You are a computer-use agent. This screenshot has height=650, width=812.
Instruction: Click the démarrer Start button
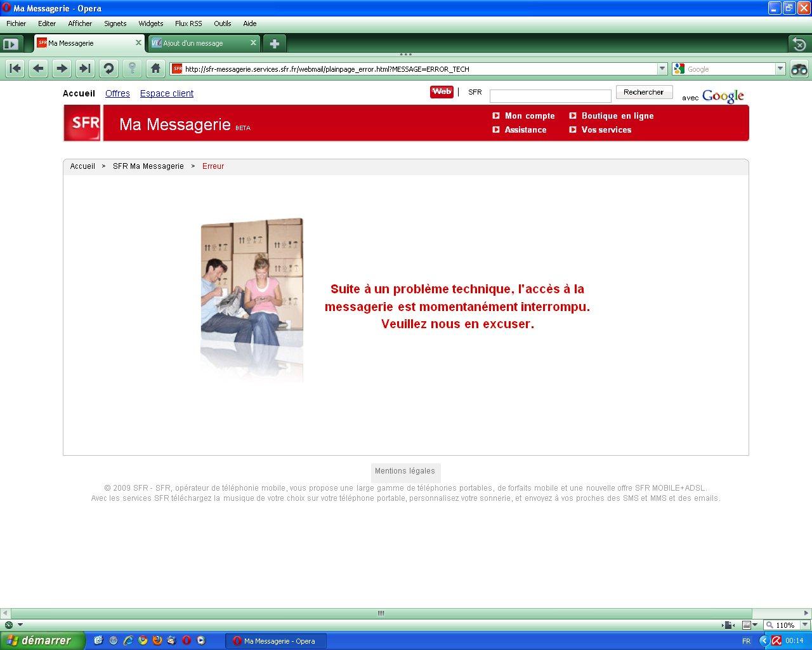click(42, 640)
